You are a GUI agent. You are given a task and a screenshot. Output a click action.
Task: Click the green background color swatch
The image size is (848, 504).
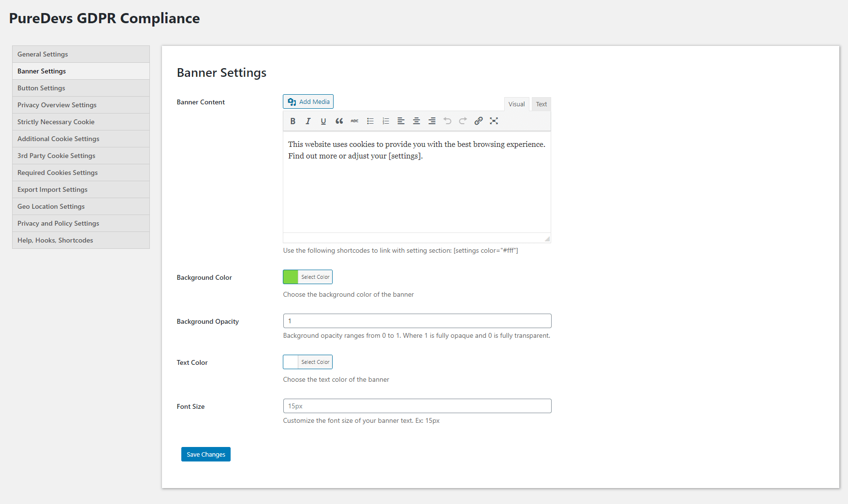coord(290,276)
